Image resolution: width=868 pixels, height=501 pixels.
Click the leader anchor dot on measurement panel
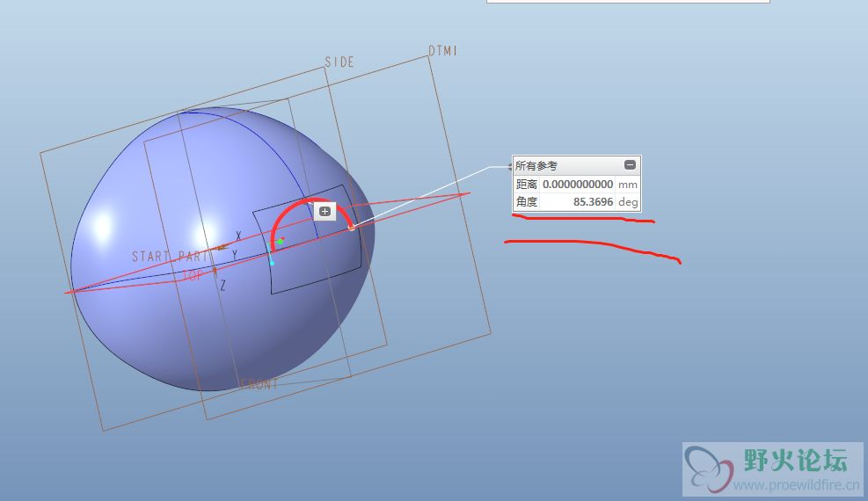click(510, 166)
